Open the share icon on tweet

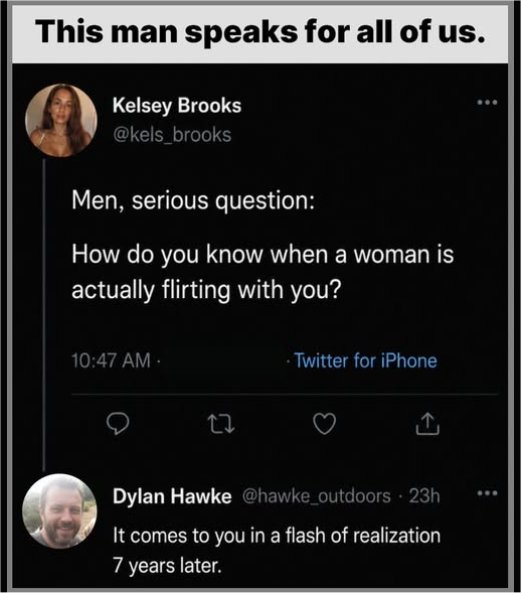point(428,424)
